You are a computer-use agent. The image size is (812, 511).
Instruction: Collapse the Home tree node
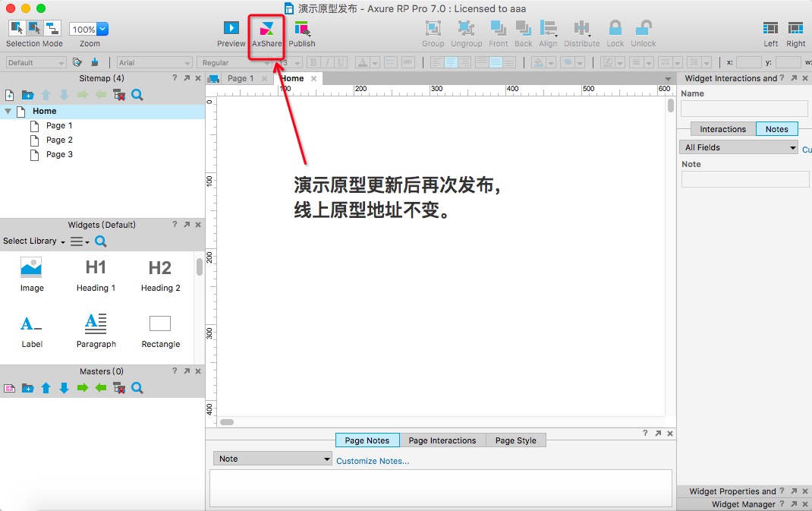(x=8, y=111)
